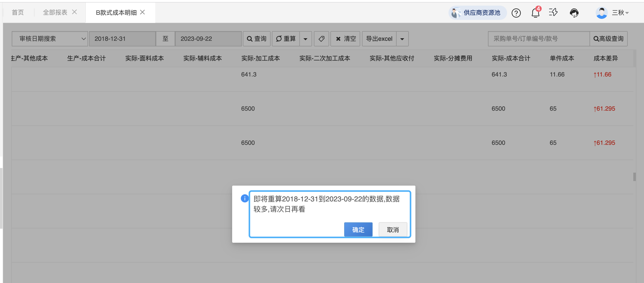This screenshot has height=283, width=644.
Task: Click the tag label icon button
Action: point(321,39)
